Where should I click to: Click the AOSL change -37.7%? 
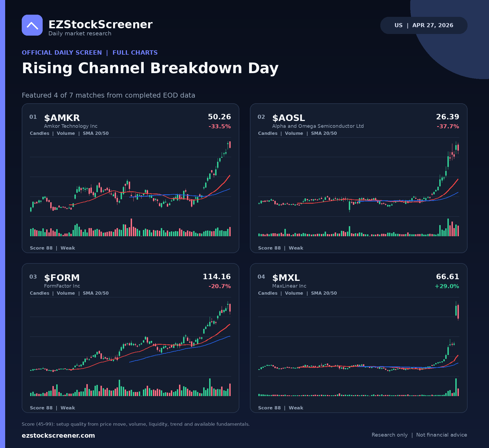click(x=448, y=126)
